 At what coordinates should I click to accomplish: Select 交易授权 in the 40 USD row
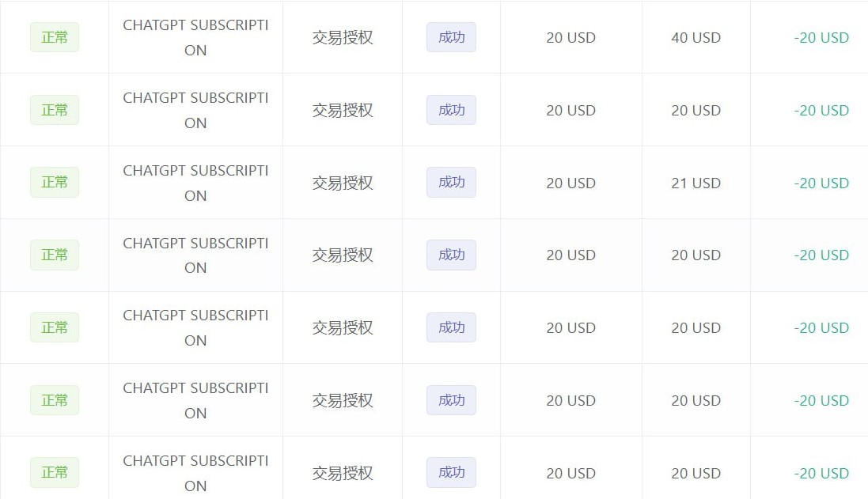pyautogui.click(x=342, y=37)
